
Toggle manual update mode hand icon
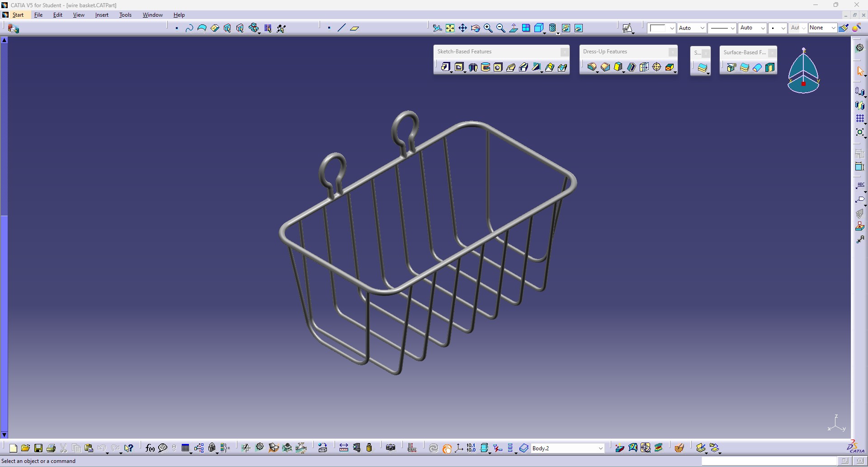point(447,448)
